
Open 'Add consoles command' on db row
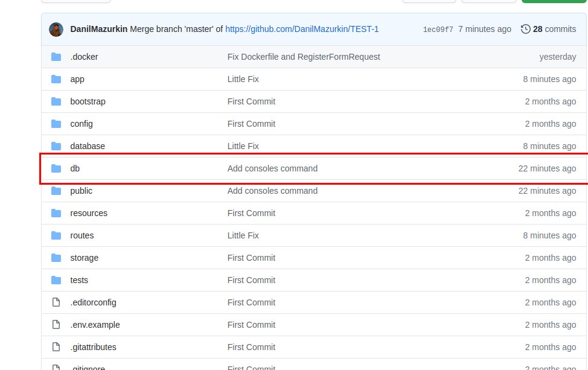click(x=272, y=168)
